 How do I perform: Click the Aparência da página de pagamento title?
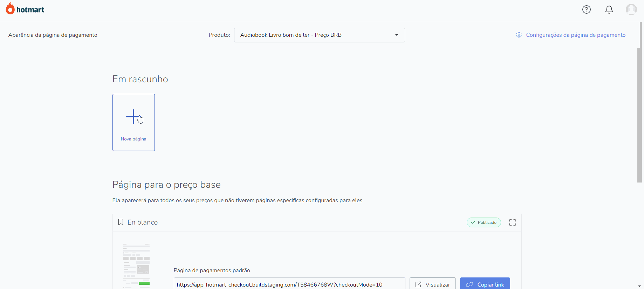pyautogui.click(x=53, y=35)
